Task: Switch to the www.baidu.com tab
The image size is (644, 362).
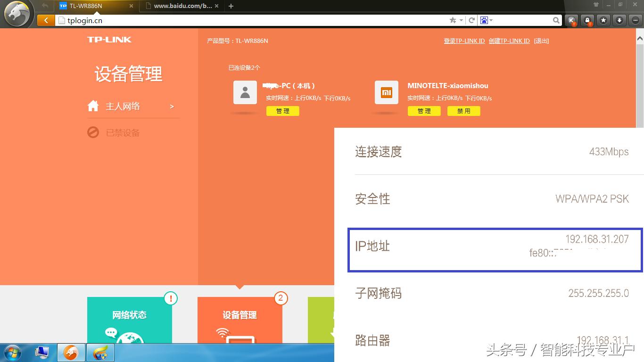Action: (x=181, y=6)
